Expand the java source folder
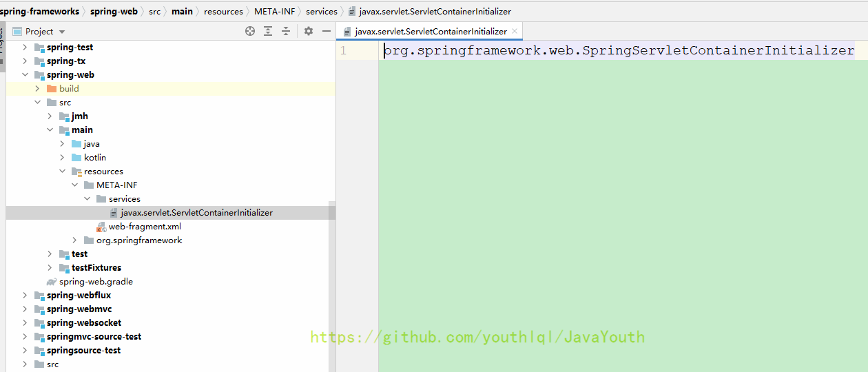The image size is (868, 372). [63, 144]
